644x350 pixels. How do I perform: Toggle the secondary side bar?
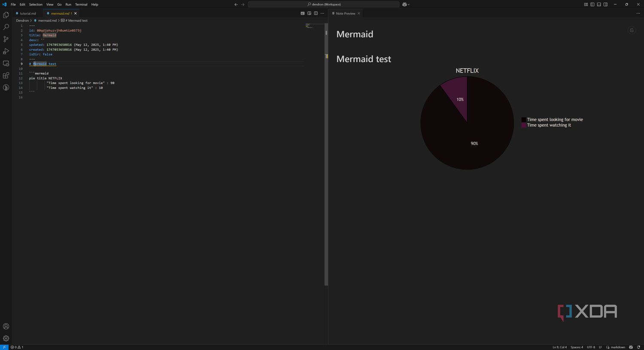[x=605, y=4]
